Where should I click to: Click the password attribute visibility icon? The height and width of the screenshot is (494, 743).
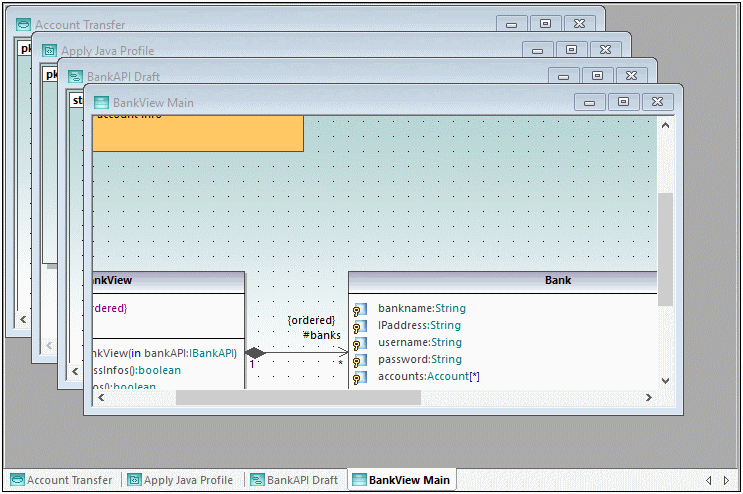[x=360, y=360]
